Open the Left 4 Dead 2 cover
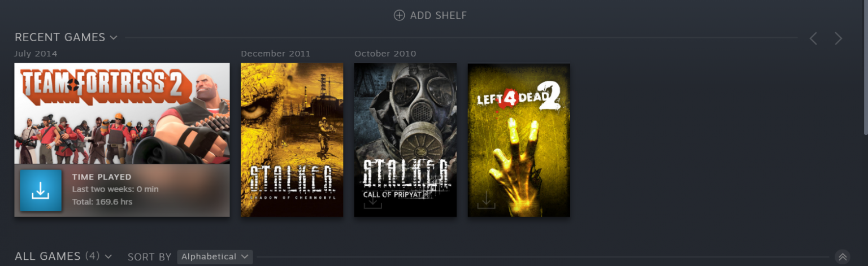The height and width of the screenshot is (266, 868). [x=519, y=140]
